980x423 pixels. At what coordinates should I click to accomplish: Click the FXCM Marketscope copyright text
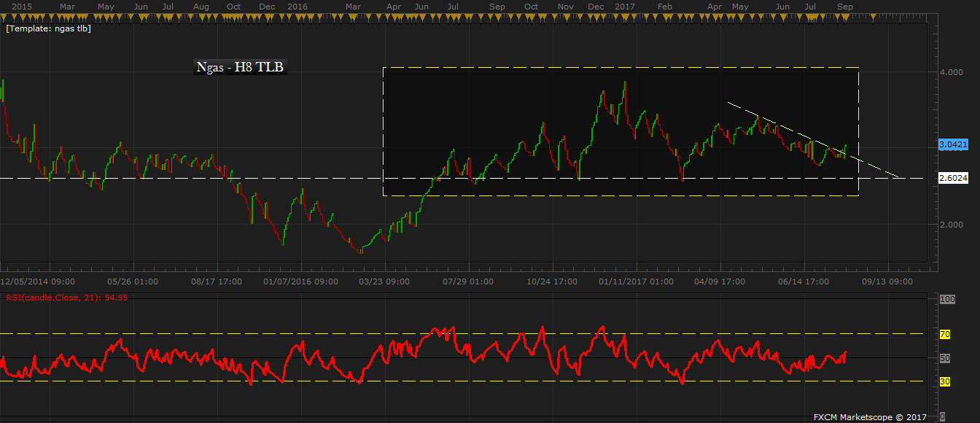click(x=870, y=417)
